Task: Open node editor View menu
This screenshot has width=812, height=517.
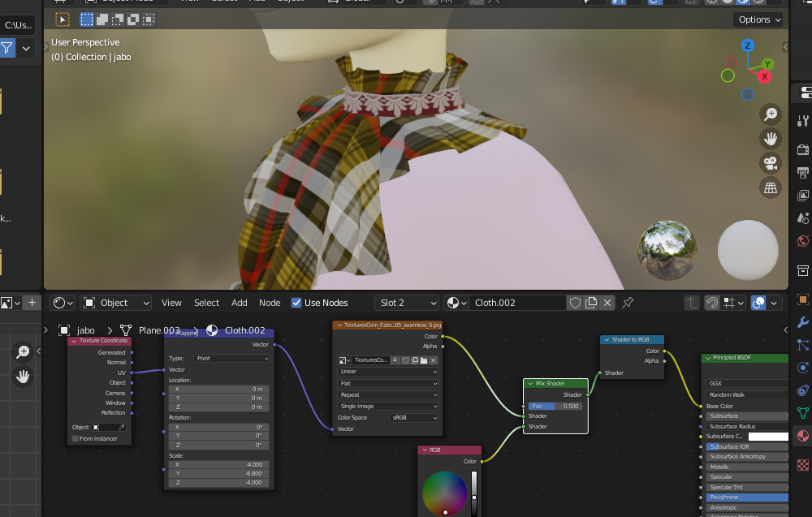Action: (x=171, y=303)
